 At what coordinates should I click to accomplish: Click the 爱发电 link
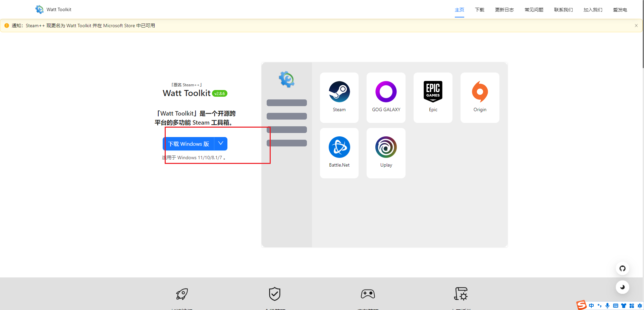pos(620,10)
